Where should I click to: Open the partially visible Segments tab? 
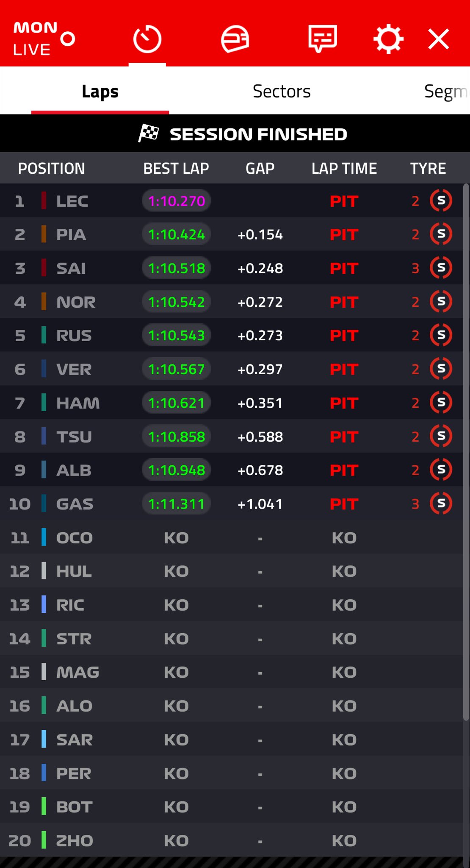coord(445,92)
